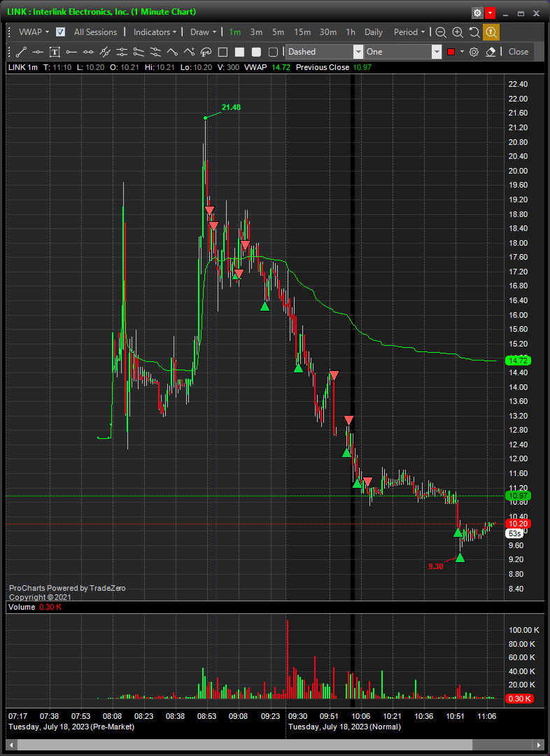Click the reset zoom icon
The image size is (550, 756).
[x=474, y=32]
